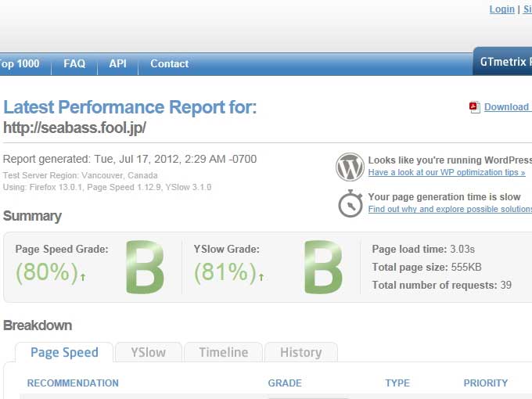Open the Top 1000 navigation item
532x399 pixels.
point(19,64)
